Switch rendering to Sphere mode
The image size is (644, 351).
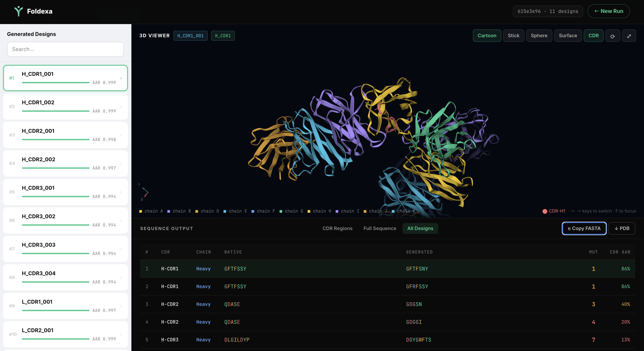pos(539,35)
